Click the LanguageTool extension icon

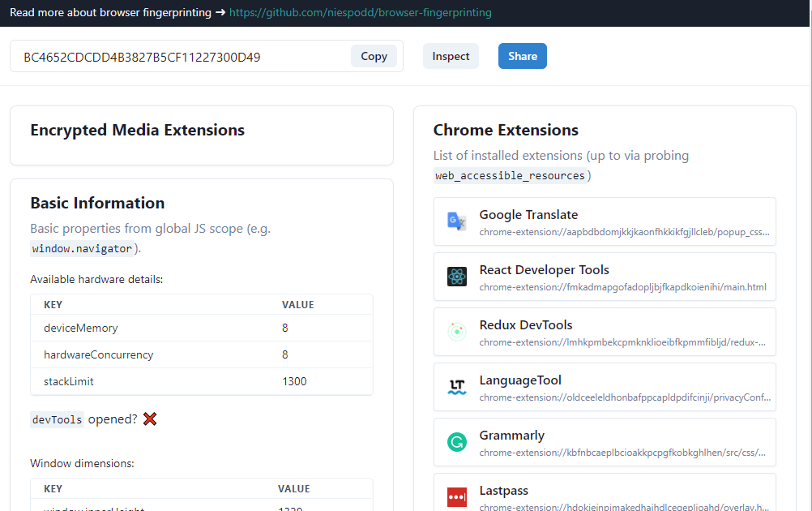457,387
